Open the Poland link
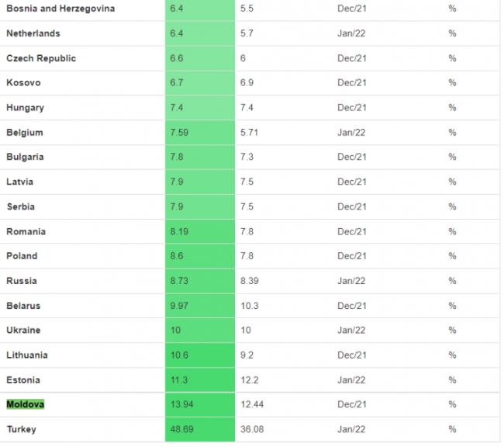 point(22,256)
